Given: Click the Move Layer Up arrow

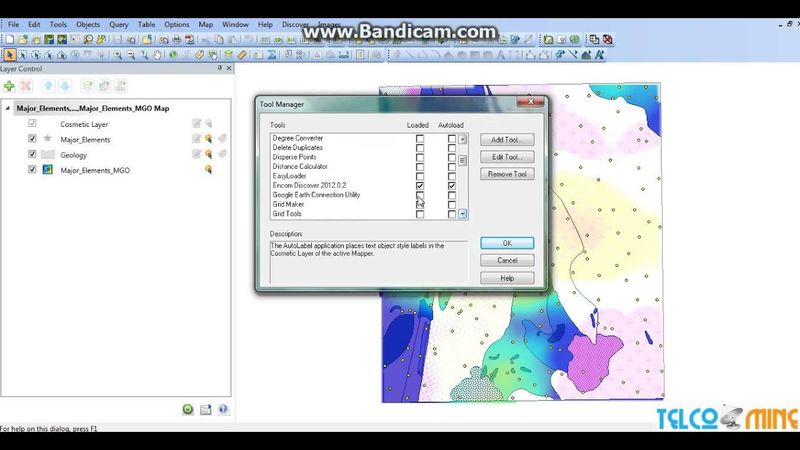Looking at the screenshot, I should (48, 86).
